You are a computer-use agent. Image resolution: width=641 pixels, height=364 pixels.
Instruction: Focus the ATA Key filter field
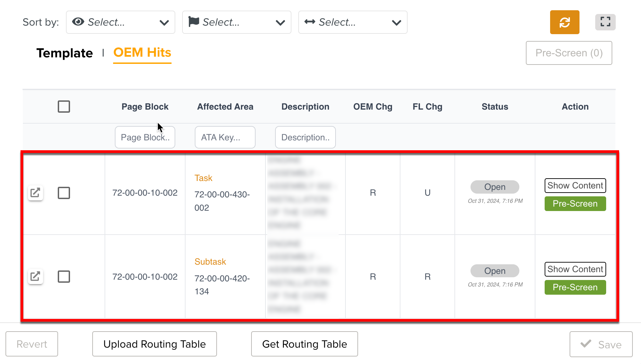[225, 137]
